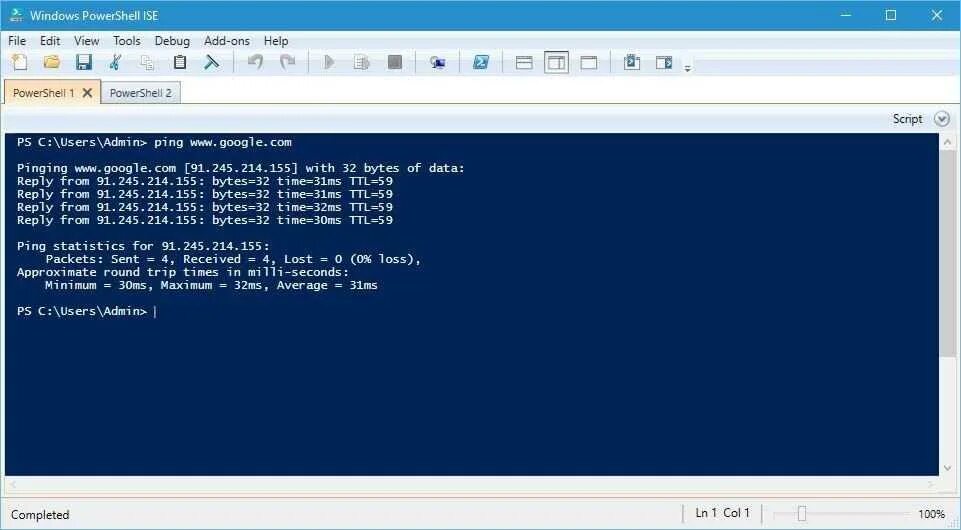961x530 pixels.
Task: Open the Edit menu
Action: click(x=50, y=41)
